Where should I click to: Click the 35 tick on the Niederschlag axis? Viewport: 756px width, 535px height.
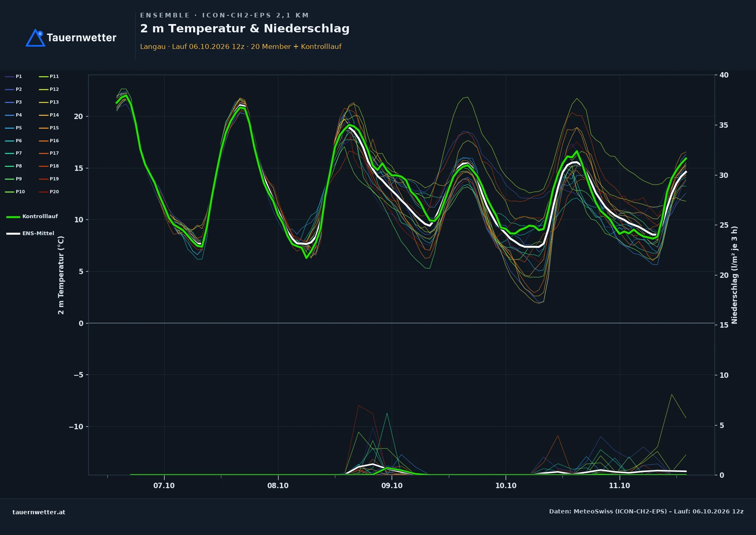tap(724, 125)
